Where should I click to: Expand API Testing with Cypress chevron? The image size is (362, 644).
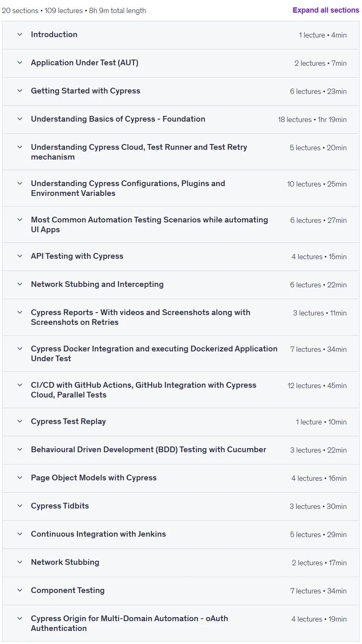tap(20, 256)
